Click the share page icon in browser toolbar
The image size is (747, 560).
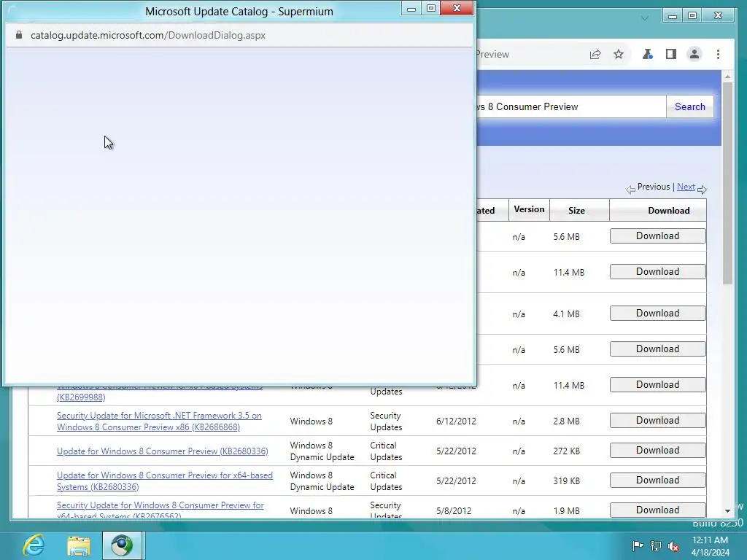coord(595,54)
